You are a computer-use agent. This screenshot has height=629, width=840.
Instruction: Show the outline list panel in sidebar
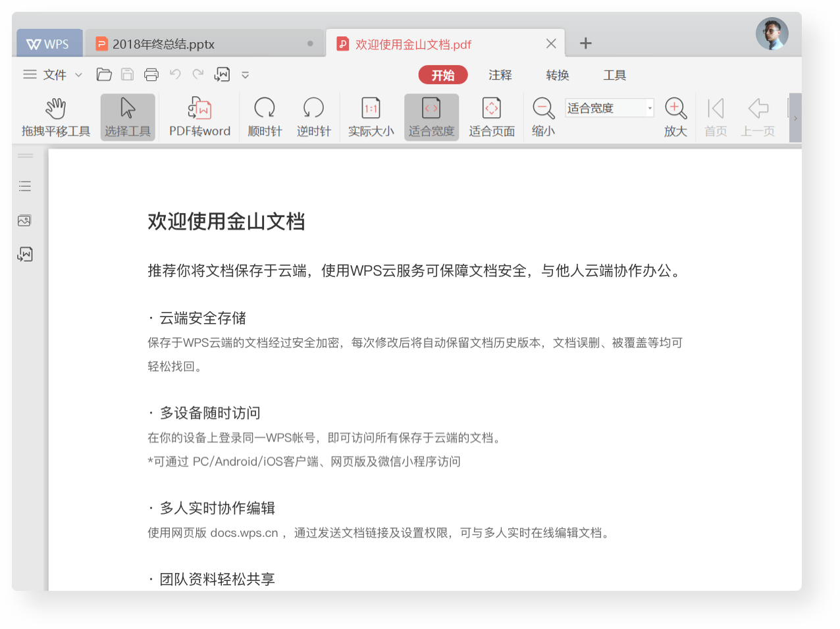click(x=25, y=186)
